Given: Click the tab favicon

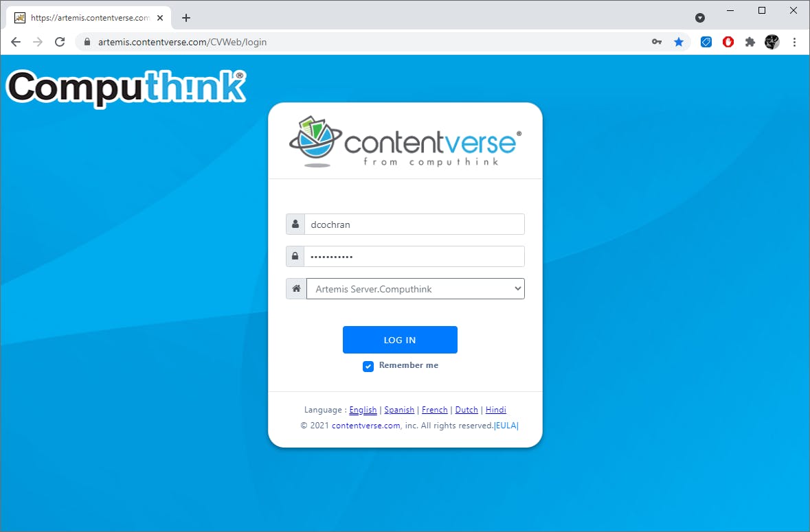Looking at the screenshot, I should coord(20,18).
